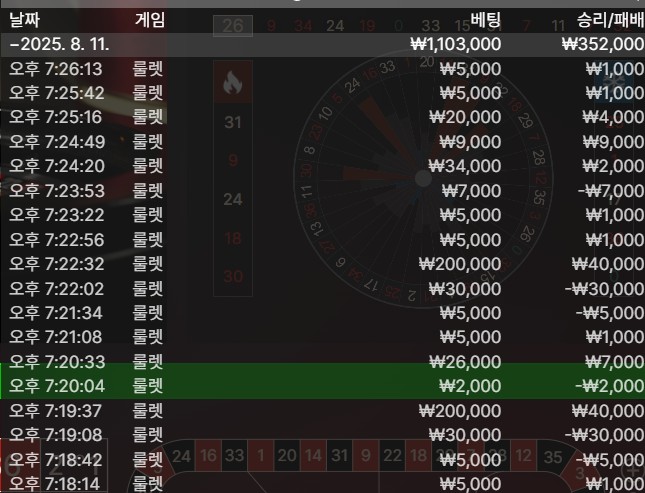Click the 오후 7:25:16 entry with ₩20,000 bet
The height and width of the screenshot is (493, 645).
(x=322, y=117)
